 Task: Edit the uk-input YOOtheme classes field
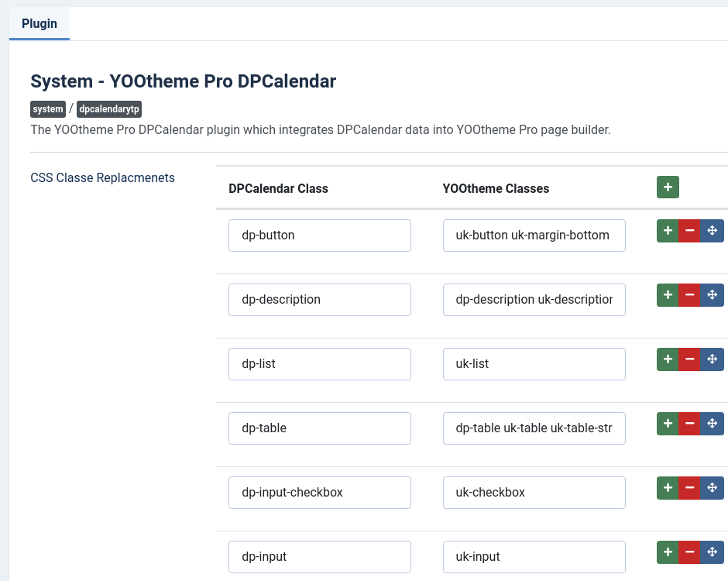click(x=534, y=556)
